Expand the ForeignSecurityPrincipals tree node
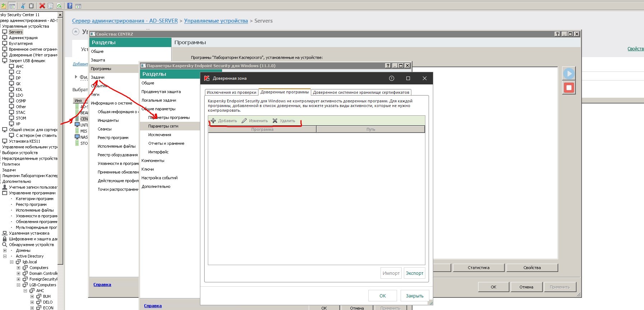Image resolution: width=644 pixels, height=310 pixels. [x=18, y=279]
